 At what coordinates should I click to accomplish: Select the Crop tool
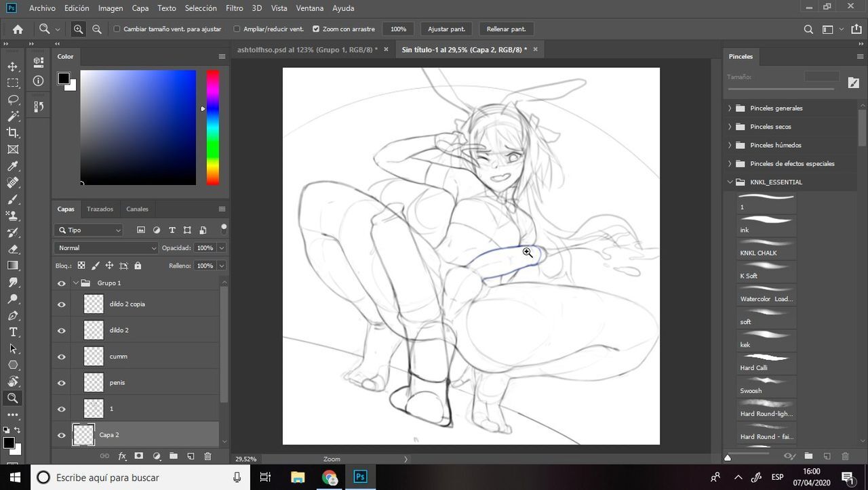(13, 133)
